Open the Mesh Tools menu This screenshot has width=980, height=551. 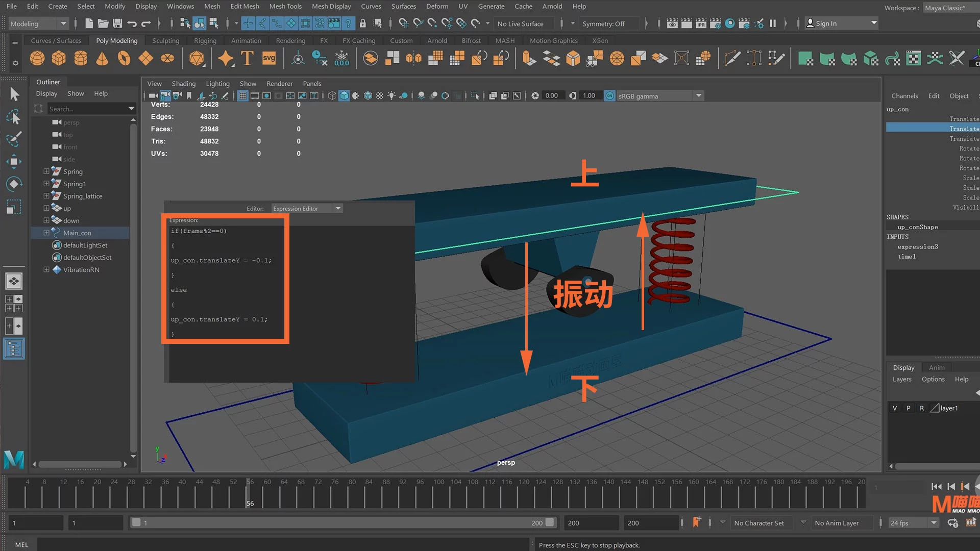pyautogui.click(x=285, y=6)
